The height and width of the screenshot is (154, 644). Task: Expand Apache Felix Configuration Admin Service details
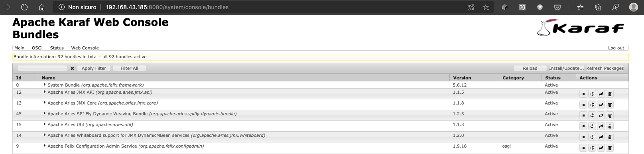(44, 146)
